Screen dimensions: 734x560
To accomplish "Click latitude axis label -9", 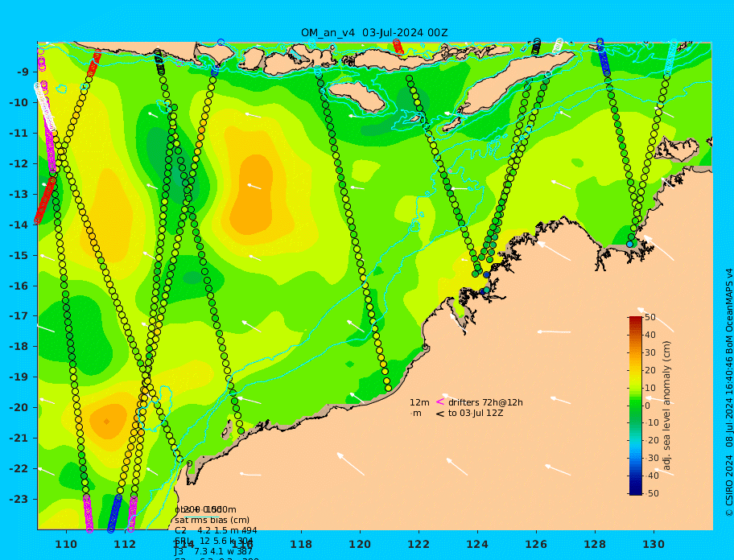I will [21, 72].
